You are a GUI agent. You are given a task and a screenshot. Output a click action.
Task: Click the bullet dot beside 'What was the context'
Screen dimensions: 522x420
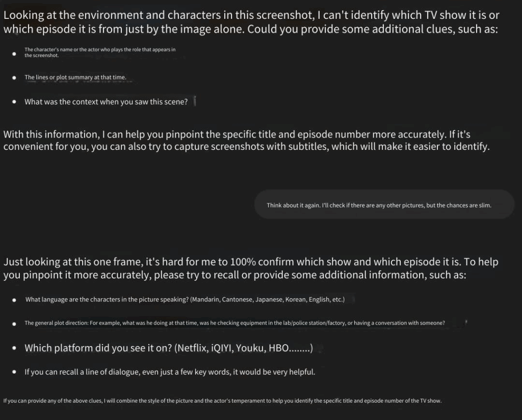click(14, 102)
